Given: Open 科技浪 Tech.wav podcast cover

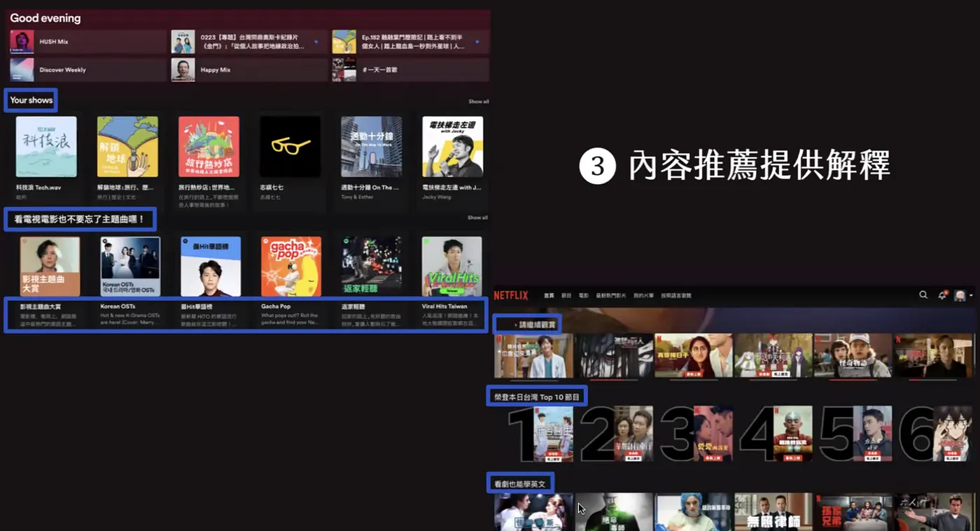Looking at the screenshot, I should [x=46, y=147].
